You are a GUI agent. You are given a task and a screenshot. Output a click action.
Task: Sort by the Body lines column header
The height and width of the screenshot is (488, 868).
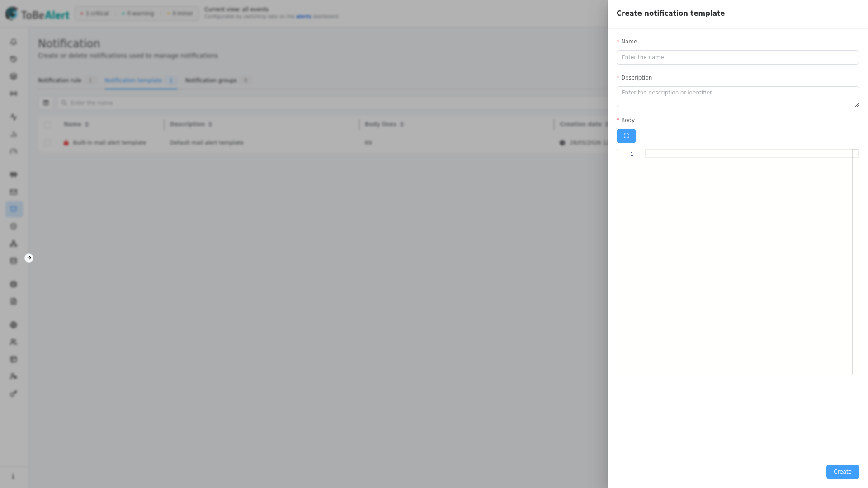(384, 124)
